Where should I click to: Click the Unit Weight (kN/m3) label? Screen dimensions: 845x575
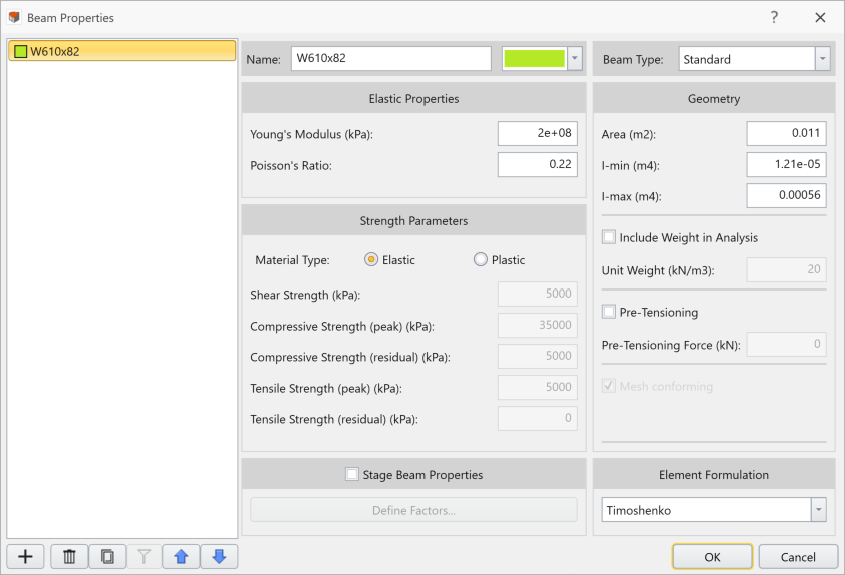point(658,270)
